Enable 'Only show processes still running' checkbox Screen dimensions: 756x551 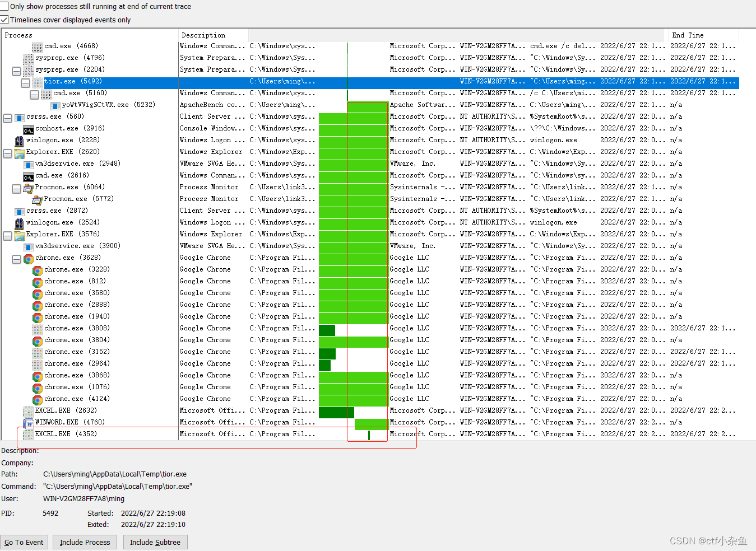pos(4,7)
